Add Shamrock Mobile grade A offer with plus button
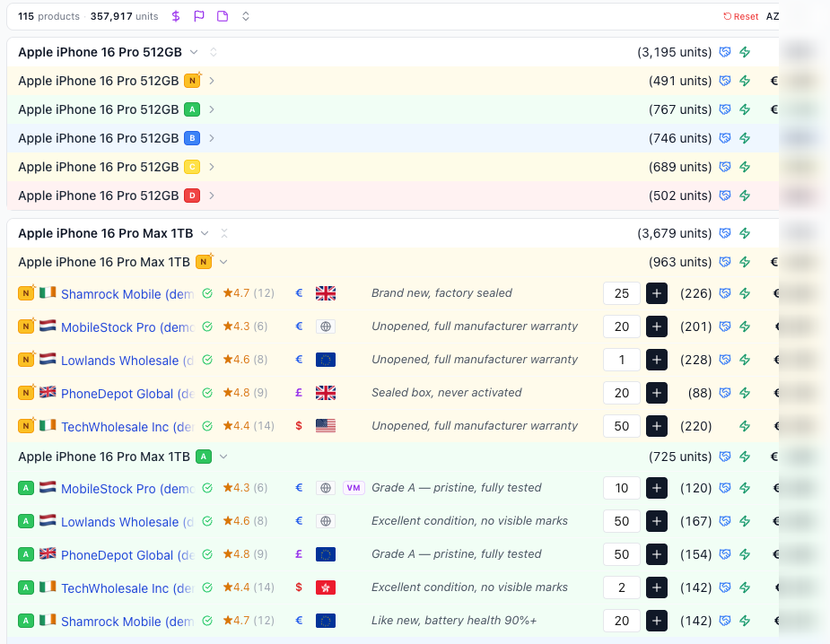The width and height of the screenshot is (830, 644). (657, 621)
